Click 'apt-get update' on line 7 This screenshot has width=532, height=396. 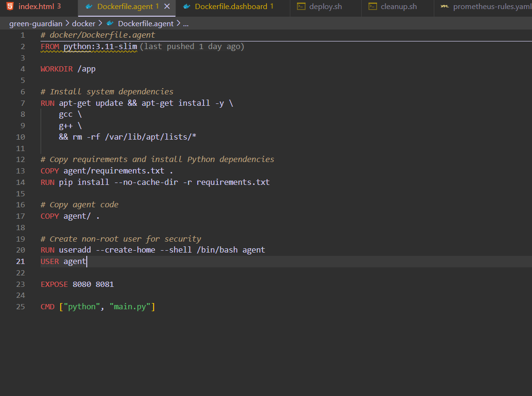tap(91, 103)
